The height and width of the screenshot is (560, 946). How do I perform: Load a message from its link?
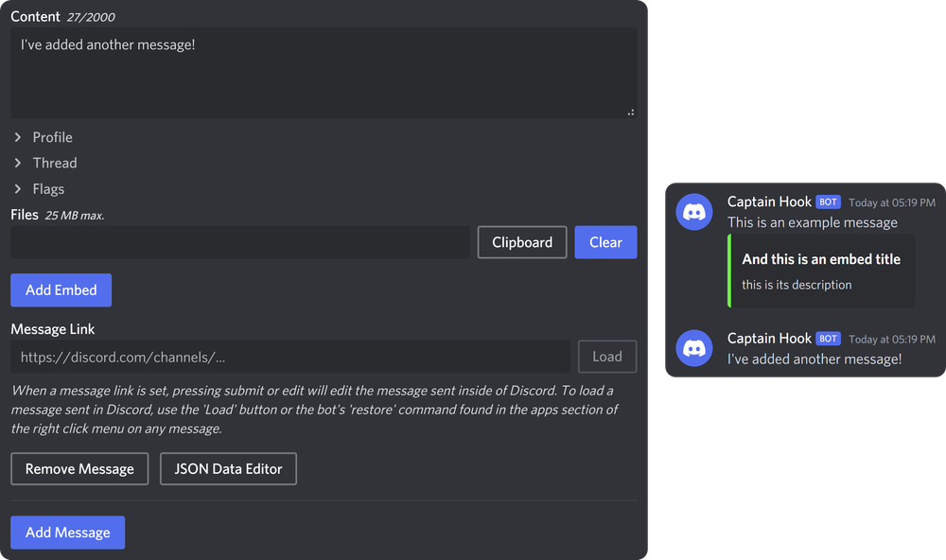[606, 357]
